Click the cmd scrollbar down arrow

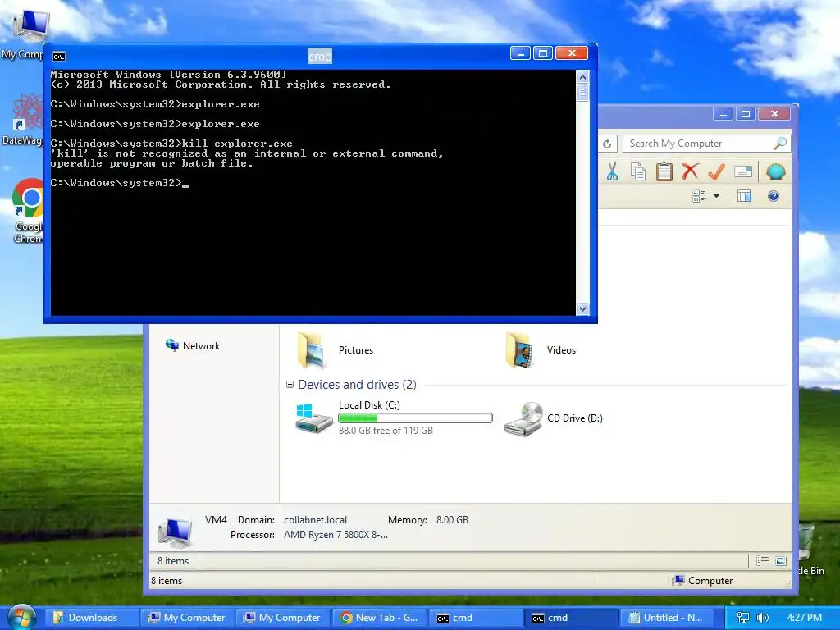click(583, 308)
